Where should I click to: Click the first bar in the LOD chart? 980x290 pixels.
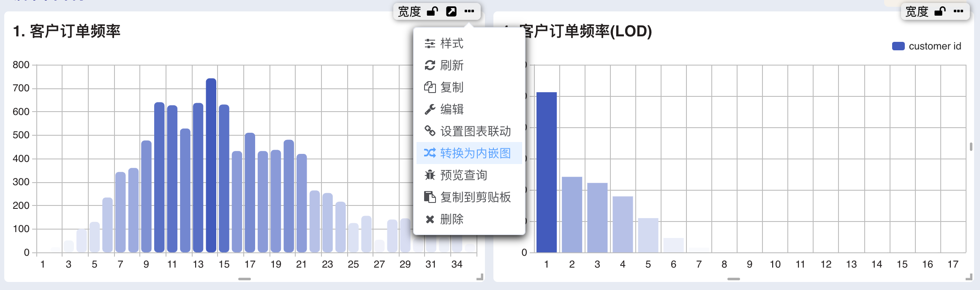point(547,172)
